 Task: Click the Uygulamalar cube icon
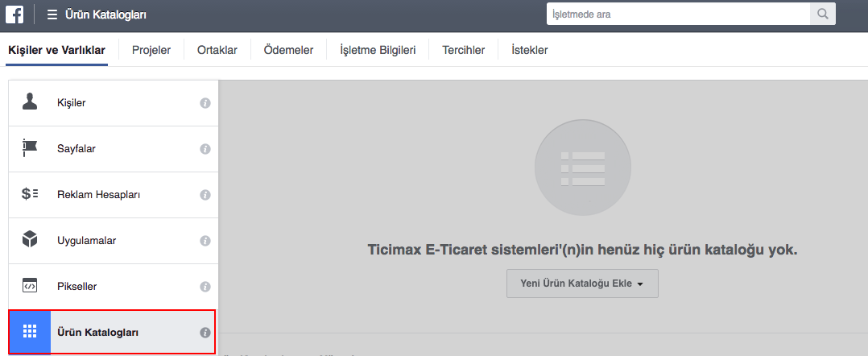(x=30, y=240)
